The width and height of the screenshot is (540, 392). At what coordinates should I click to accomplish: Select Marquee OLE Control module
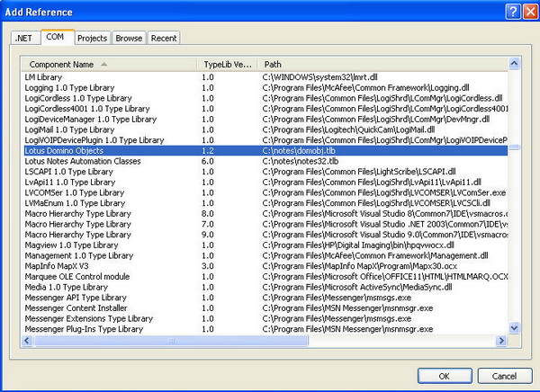coord(265,277)
